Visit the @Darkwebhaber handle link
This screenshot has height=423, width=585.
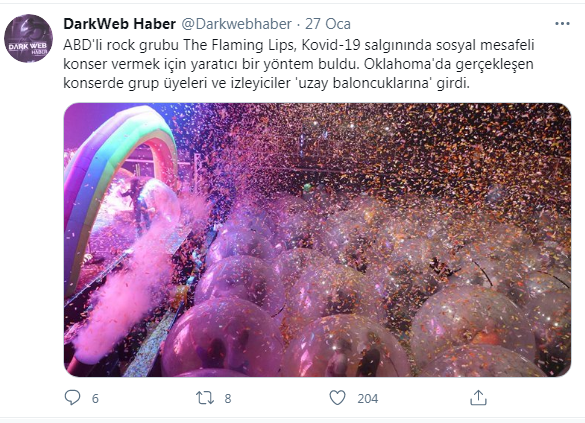[237, 24]
